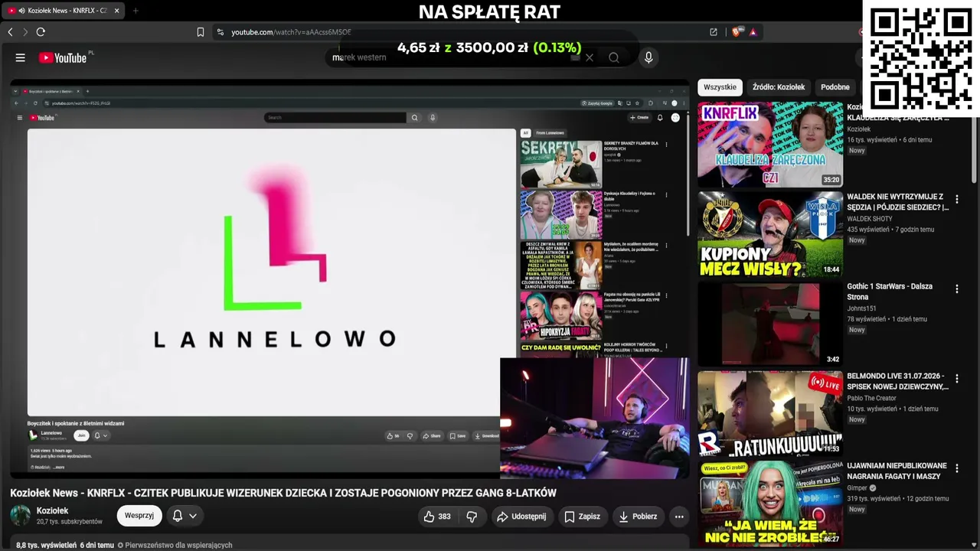Open options menu for Gothic 1 StarWars video
This screenshot has height=551, width=980.
[956, 289]
